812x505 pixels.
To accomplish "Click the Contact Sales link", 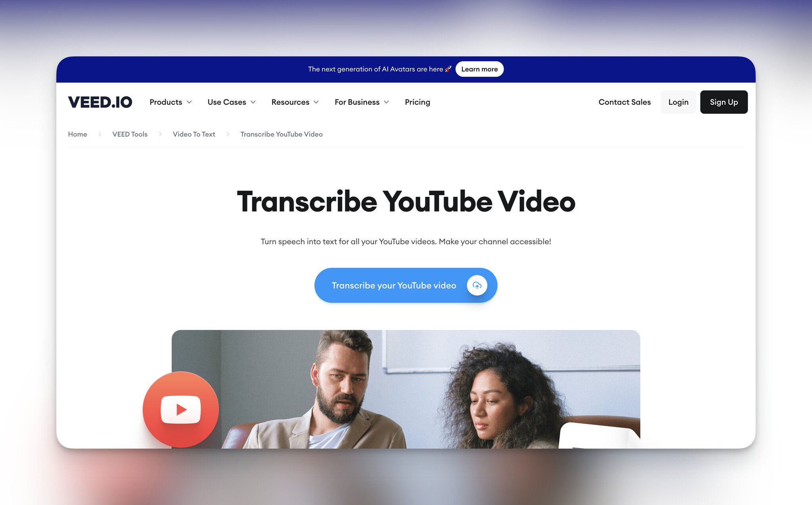I will click(x=624, y=102).
